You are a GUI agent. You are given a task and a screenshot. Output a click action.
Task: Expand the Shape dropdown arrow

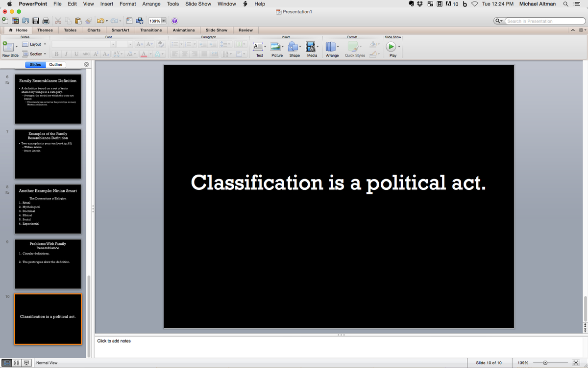coord(301,47)
